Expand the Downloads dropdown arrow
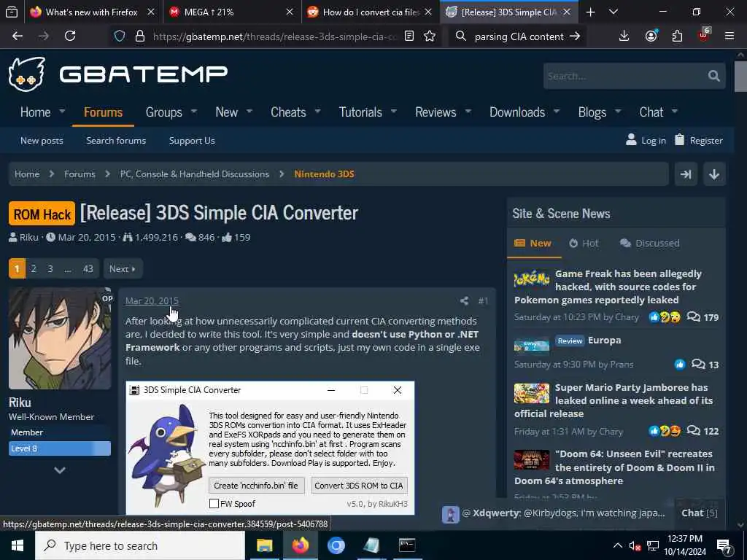 pyautogui.click(x=557, y=112)
